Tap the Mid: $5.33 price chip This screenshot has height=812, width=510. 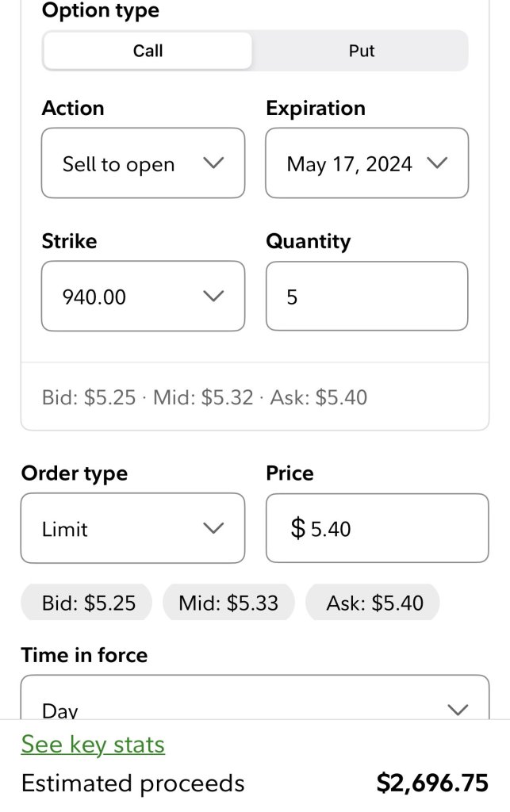pos(228,603)
